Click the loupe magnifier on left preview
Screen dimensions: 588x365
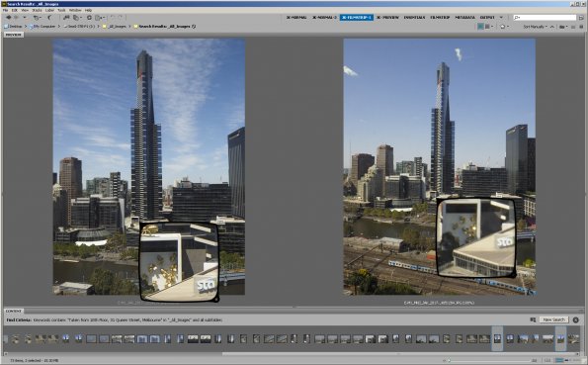179,261
